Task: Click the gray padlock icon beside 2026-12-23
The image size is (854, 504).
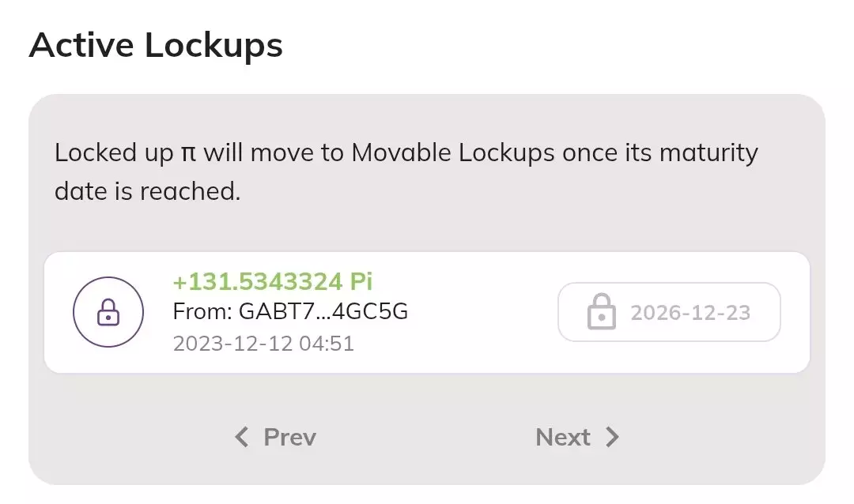Action: click(602, 312)
